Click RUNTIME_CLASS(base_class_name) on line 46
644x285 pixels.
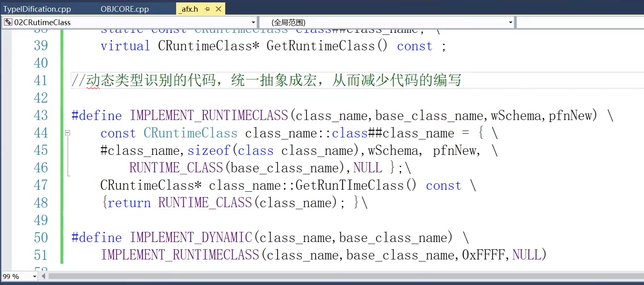pyautogui.click(x=237, y=168)
